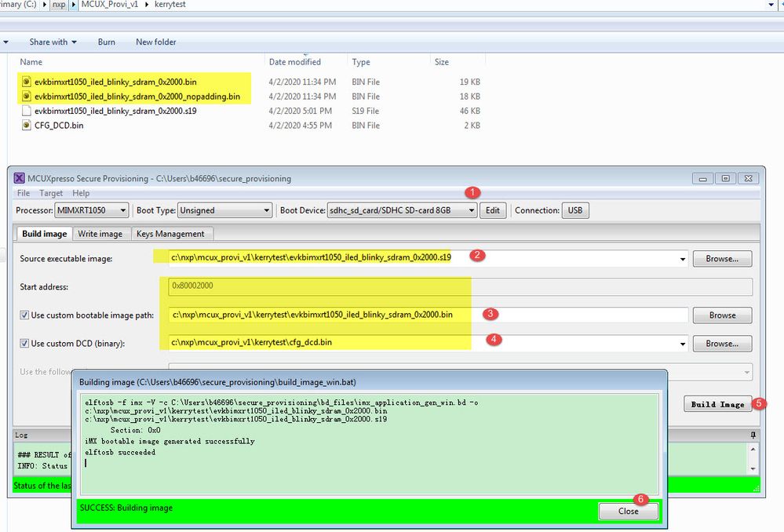Click MCUX_Provi_v1 breadcrumb in address bar

[110, 5]
